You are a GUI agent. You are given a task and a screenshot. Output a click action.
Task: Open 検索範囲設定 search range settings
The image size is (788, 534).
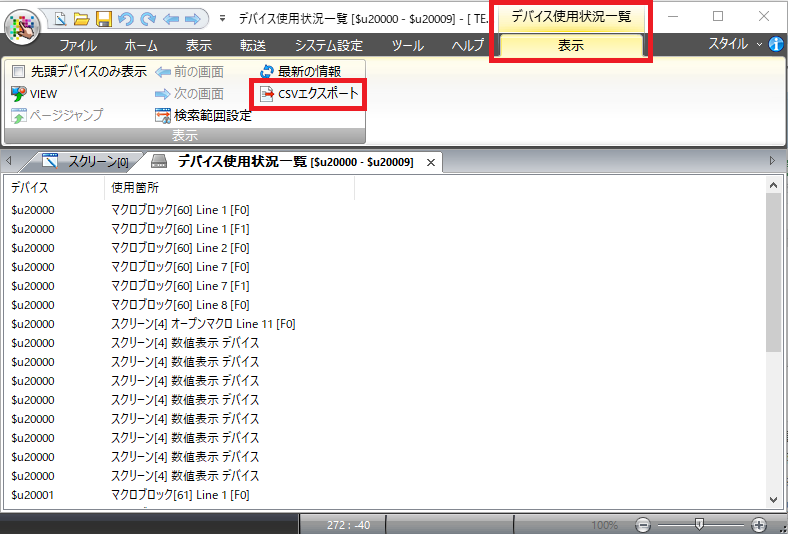coord(165,115)
